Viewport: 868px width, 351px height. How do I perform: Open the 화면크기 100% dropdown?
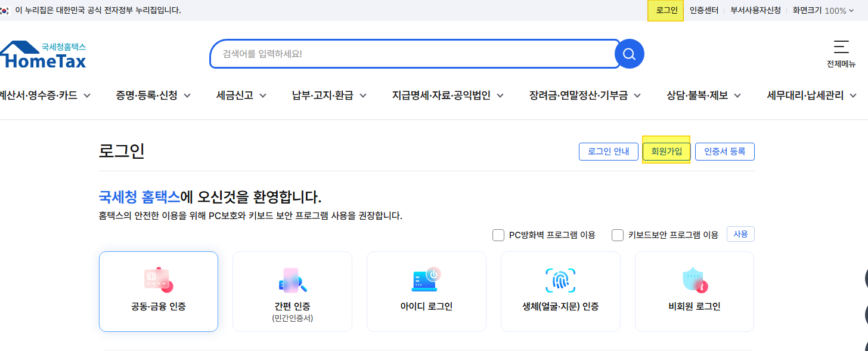[x=823, y=10]
